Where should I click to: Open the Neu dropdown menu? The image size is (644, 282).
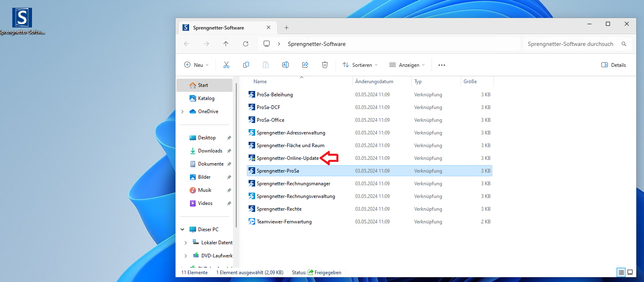tap(196, 65)
